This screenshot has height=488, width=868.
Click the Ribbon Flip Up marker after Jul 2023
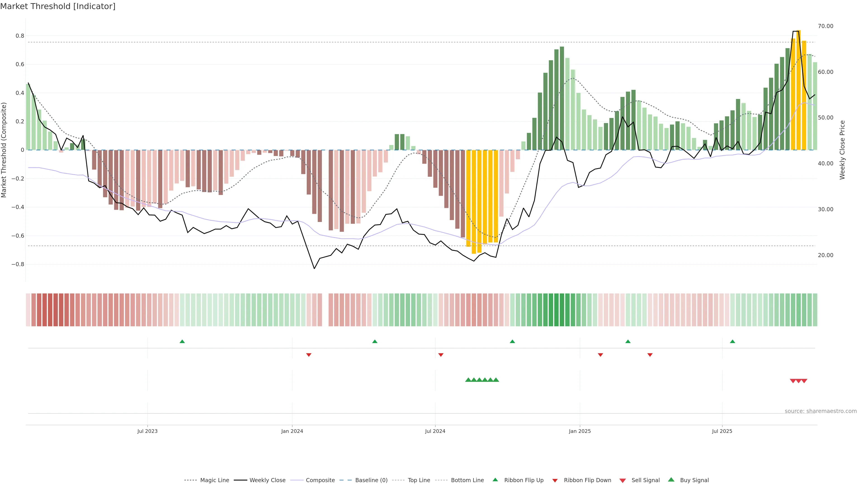click(182, 342)
